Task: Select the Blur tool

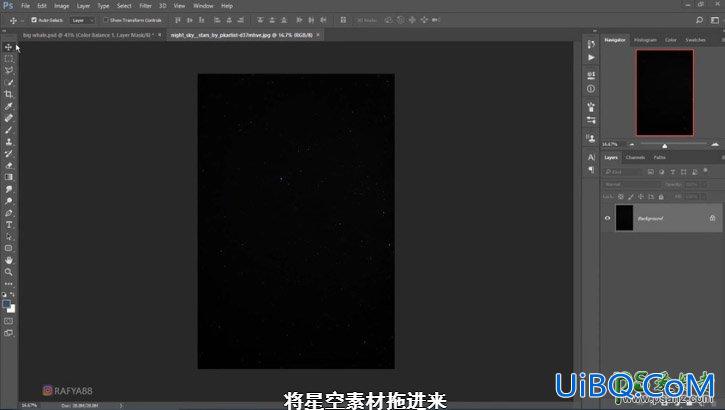Action: (x=8, y=189)
